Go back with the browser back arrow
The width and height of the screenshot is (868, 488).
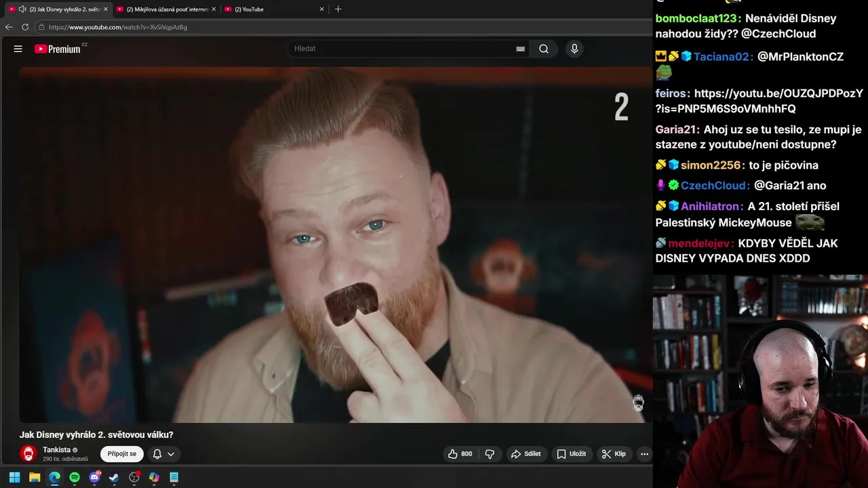pos(9,27)
